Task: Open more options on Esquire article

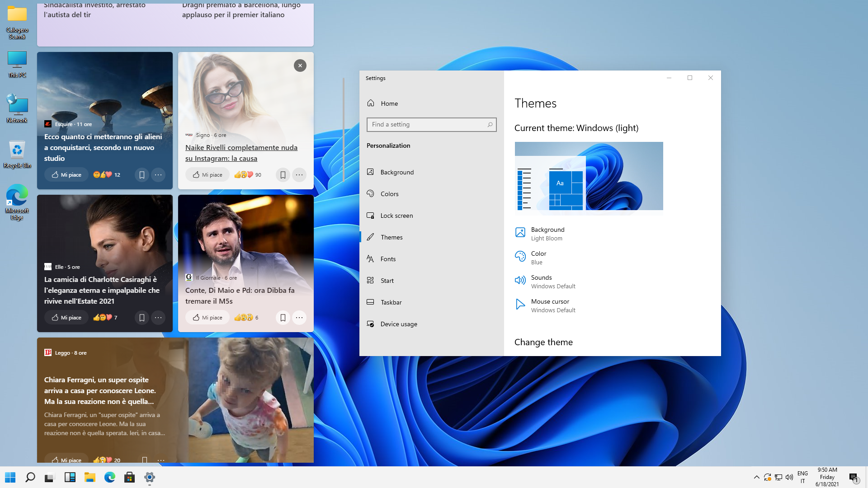Action: [158, 175]
